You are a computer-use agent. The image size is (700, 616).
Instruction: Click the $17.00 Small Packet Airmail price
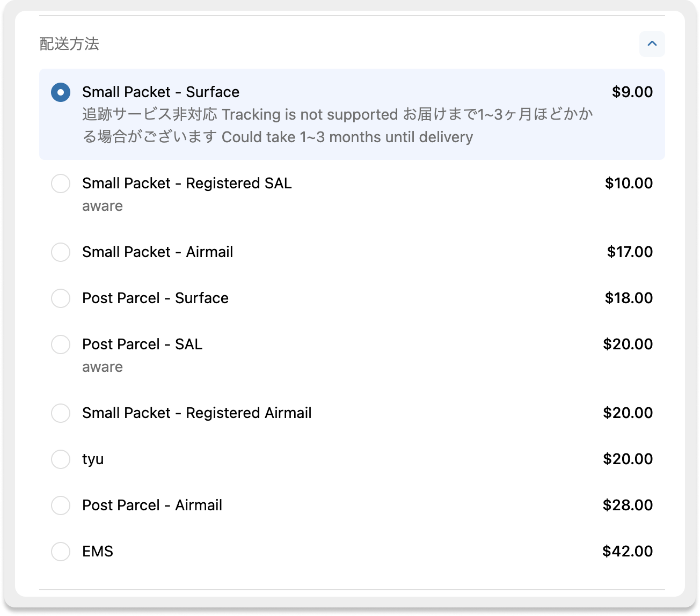point(630,252)
